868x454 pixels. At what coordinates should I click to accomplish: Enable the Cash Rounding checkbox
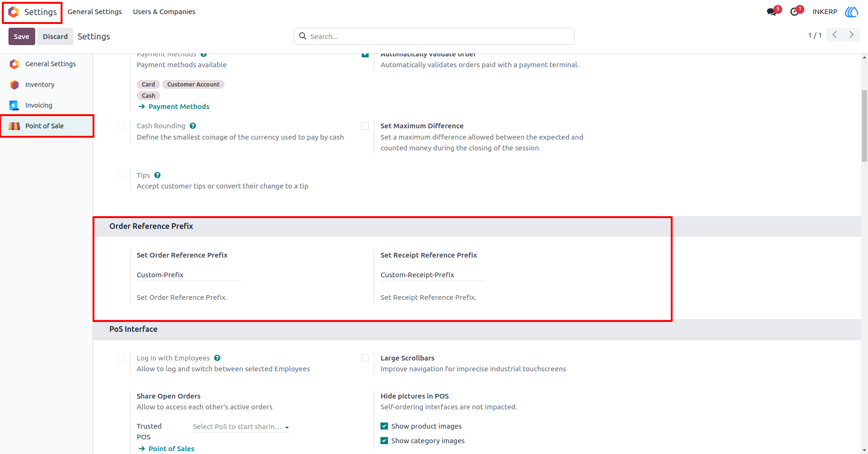click(121, 126)
